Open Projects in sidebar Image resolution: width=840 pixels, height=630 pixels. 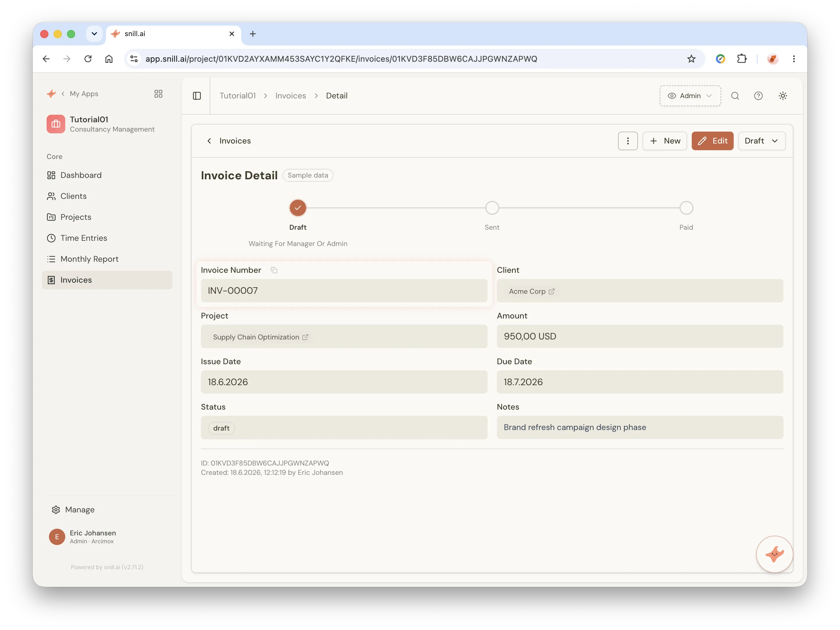pos(107,217)
